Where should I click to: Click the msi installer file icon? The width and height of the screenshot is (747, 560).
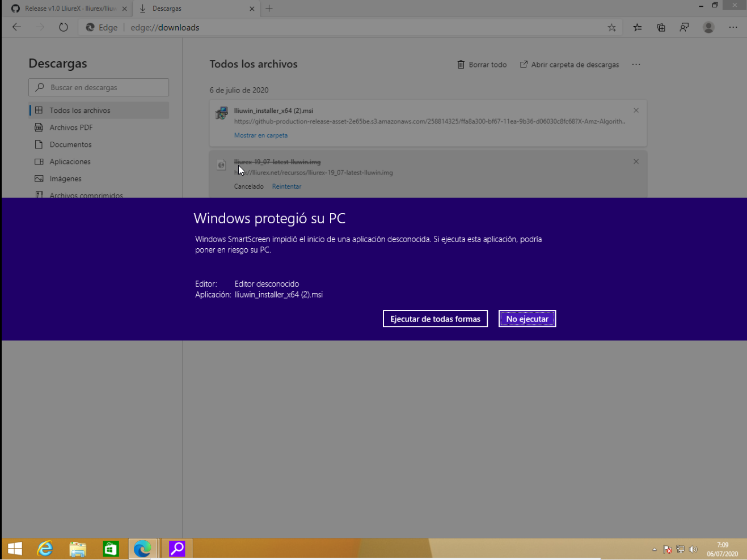[221, 113]
